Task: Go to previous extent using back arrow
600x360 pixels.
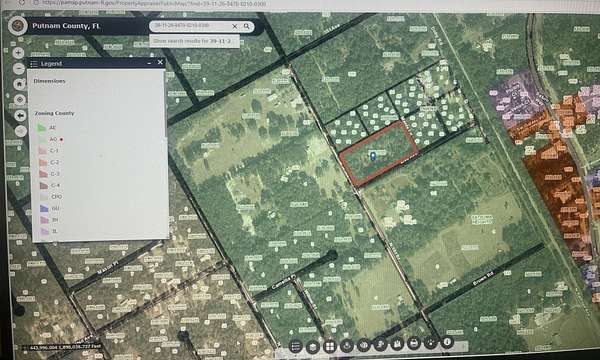Action: (x=20, y=116)
